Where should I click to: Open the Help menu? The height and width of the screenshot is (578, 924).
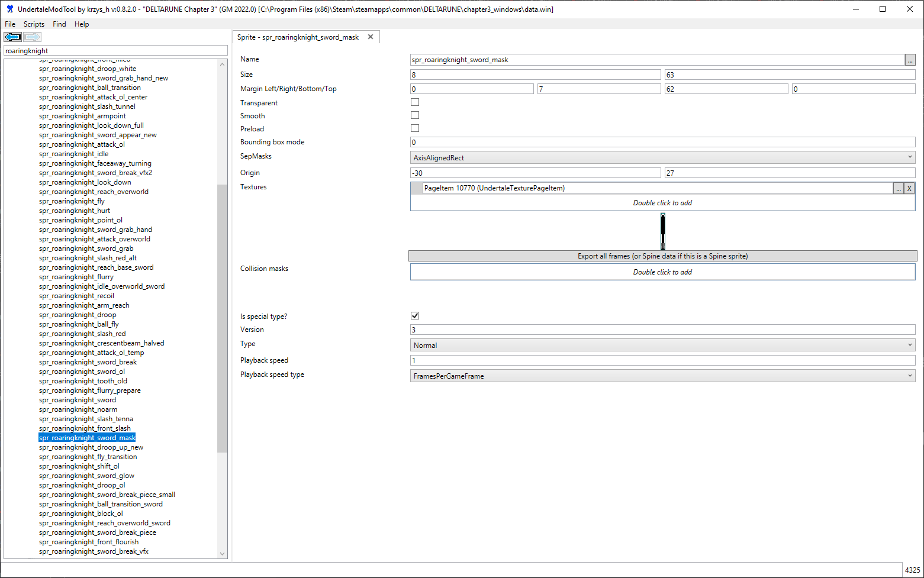pos(82,24)
